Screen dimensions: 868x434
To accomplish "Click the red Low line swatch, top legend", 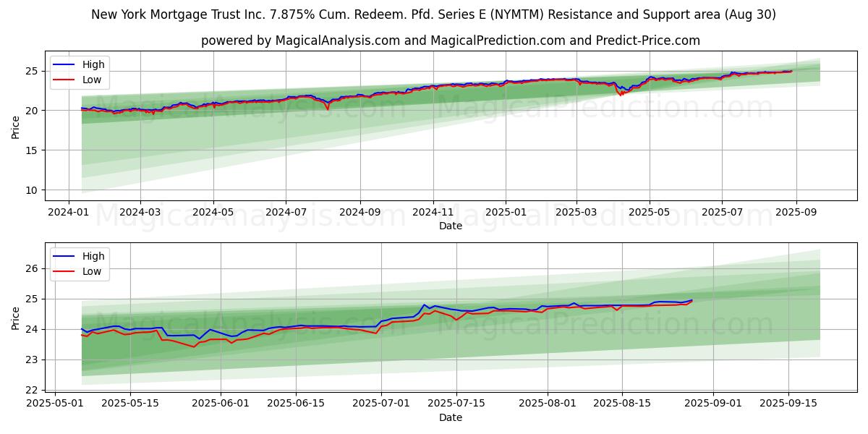I will (65, 80).
